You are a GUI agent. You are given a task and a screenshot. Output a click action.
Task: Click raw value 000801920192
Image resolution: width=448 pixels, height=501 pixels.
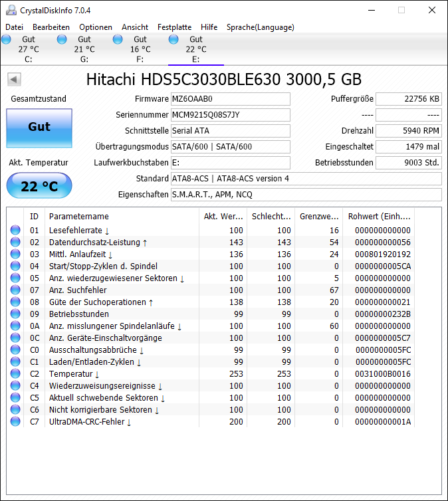pos(382,254)
